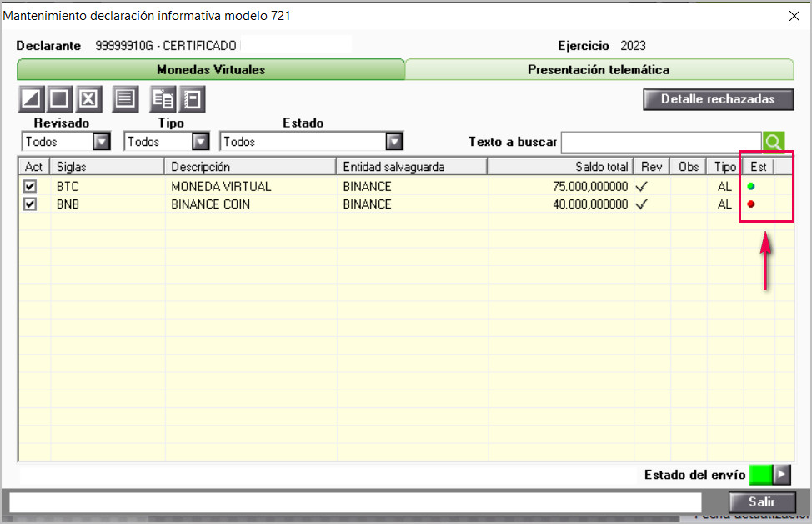Click the arrow next to Estado del envío
Screen dimensions: 812x524
tap(781, 474)
